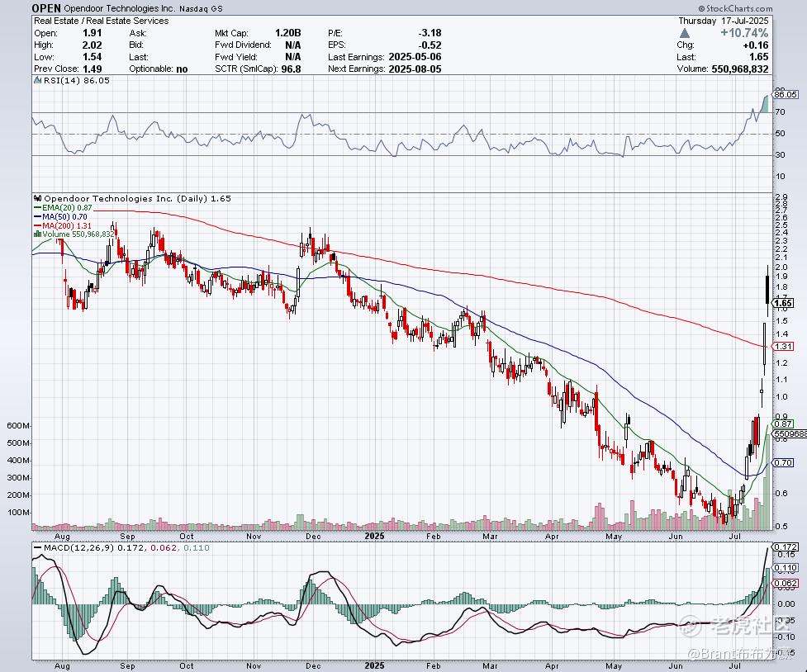
Task: Click the header Volume value 550,968,832
Action: point(740,69)
